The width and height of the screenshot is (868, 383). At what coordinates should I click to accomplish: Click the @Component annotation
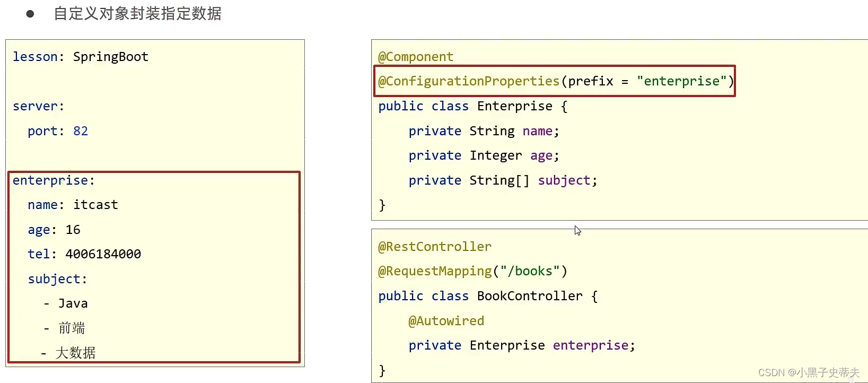coord(416,57)
